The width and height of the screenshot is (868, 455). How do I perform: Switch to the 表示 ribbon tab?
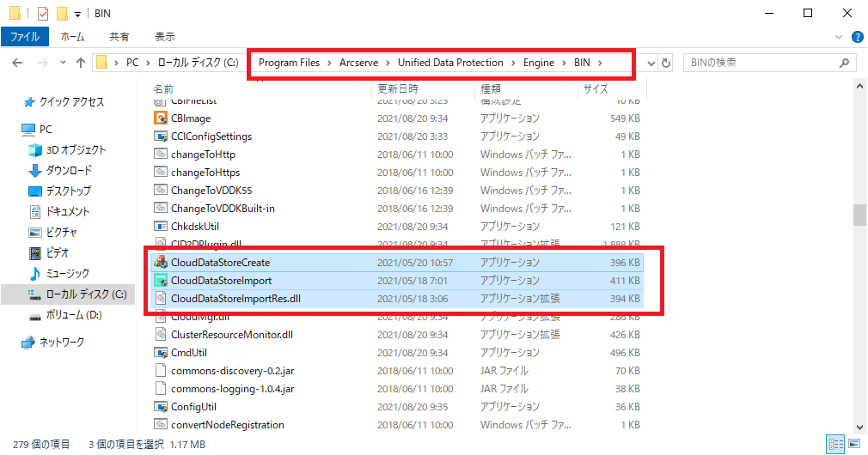(x=164, y=37)
